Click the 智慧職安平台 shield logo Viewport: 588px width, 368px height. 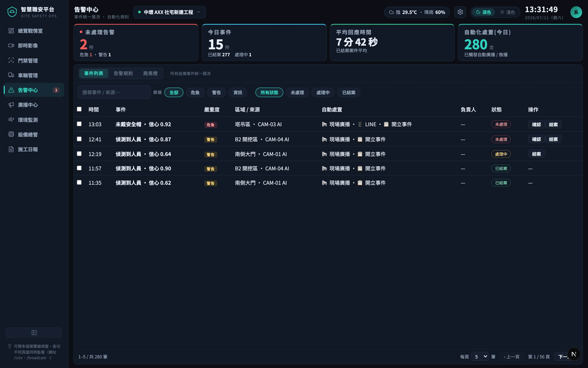pyautogui.click(x=12, y=12)
